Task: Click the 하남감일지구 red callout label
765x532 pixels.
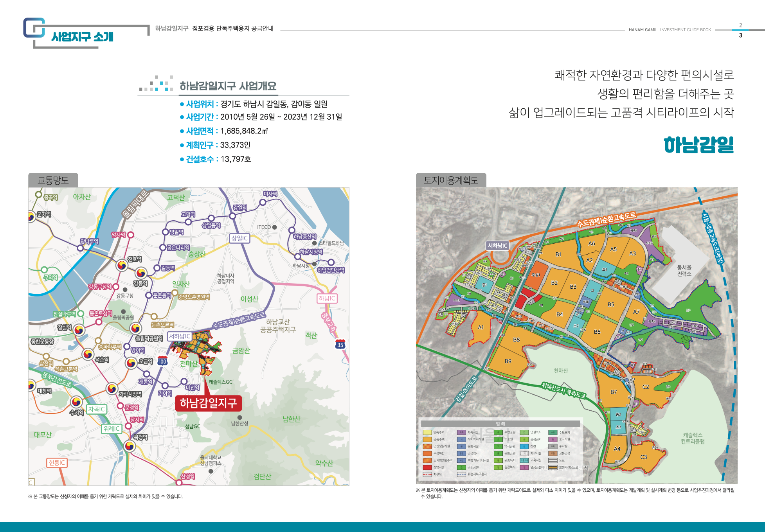Action: pos(208,403)
